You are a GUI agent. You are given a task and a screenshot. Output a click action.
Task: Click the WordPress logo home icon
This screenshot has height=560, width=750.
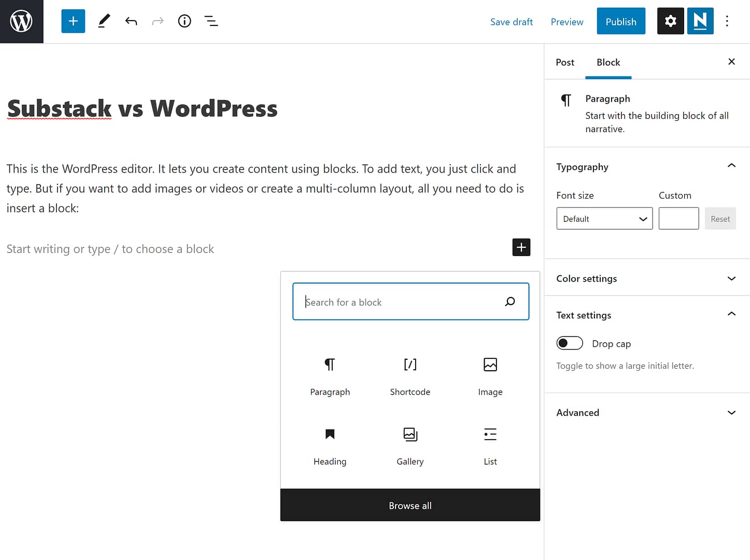tap(21, 21)
